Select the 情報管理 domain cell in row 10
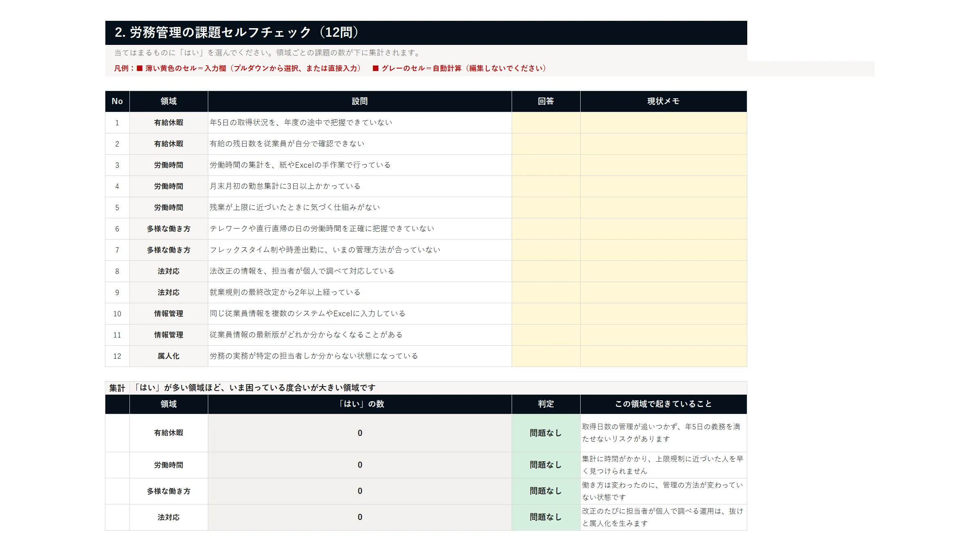980x551 pixels. [169, 313]
